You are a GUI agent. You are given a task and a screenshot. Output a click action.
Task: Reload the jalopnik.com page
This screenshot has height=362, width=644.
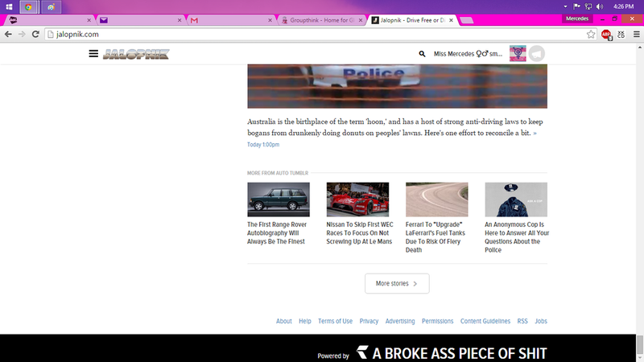35,34
